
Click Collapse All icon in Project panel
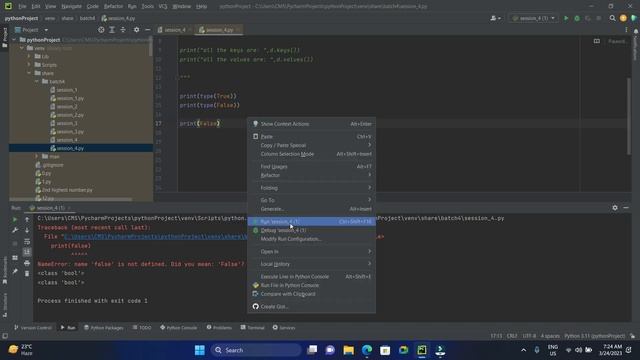point(123,30)
